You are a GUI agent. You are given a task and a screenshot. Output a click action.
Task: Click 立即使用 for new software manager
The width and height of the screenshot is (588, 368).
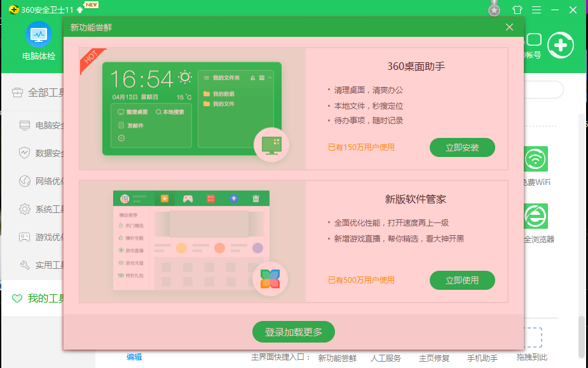pyautogui.click(x=462, y=280)
